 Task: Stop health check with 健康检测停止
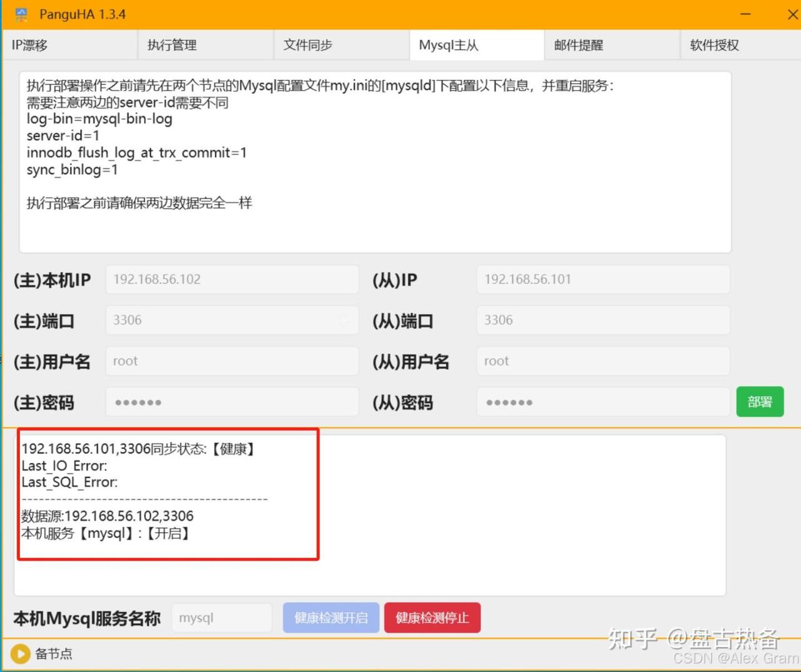tap(432, 618)
